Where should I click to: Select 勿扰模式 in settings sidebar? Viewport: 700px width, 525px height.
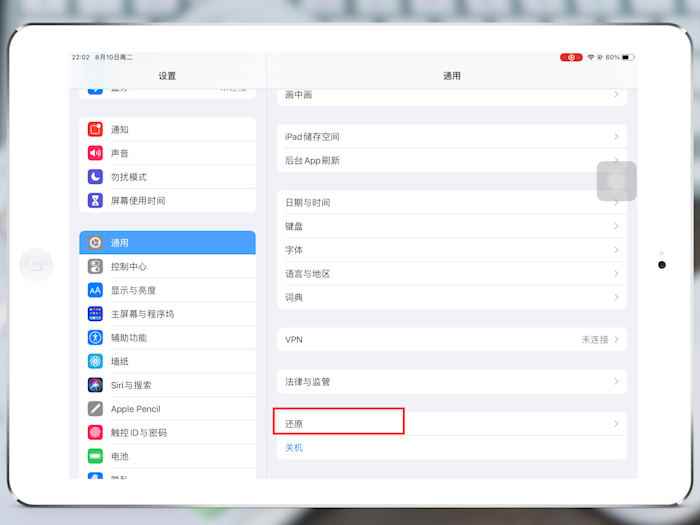pyautogui.click(x=167, y=177)
